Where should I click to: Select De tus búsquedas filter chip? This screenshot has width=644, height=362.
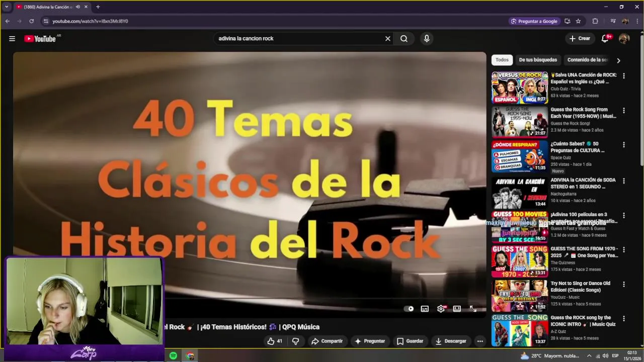pos(538,60)
